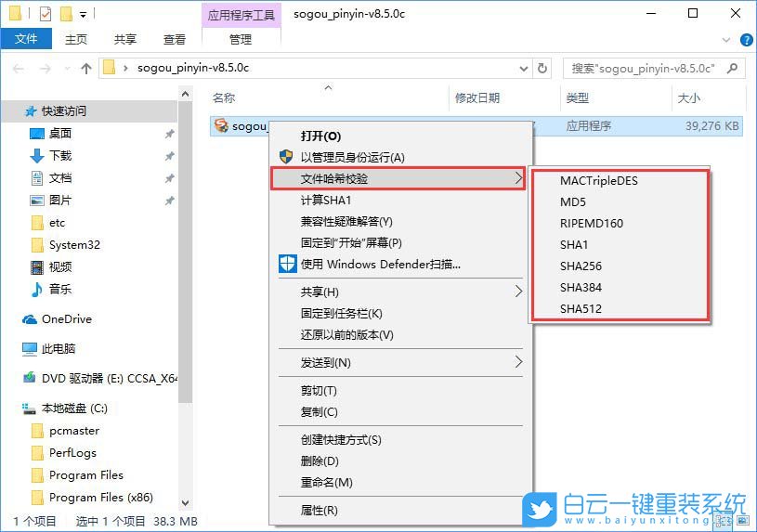Select SHA256 in the hash submenu
Screen dimensions: 757x532
(581, 266)
